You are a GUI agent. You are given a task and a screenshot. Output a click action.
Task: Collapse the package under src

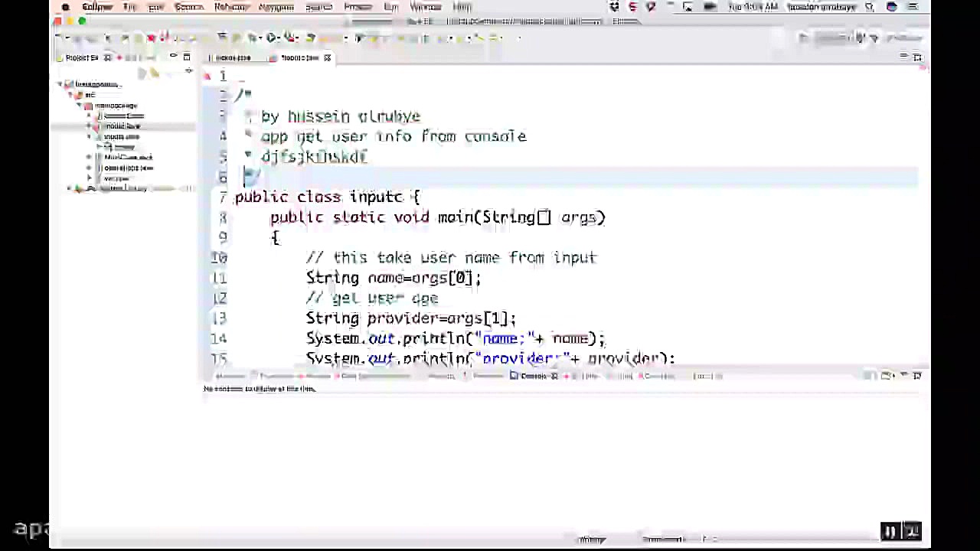click(x=79, y=106)
